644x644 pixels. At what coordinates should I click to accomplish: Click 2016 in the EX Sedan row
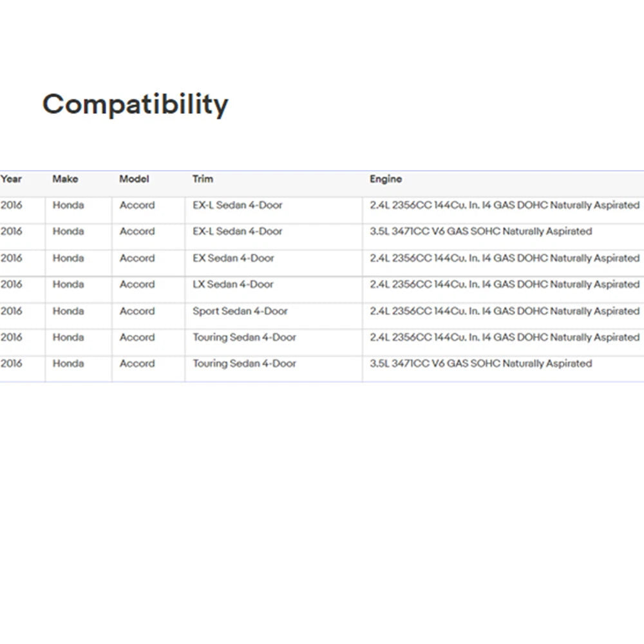11,258
